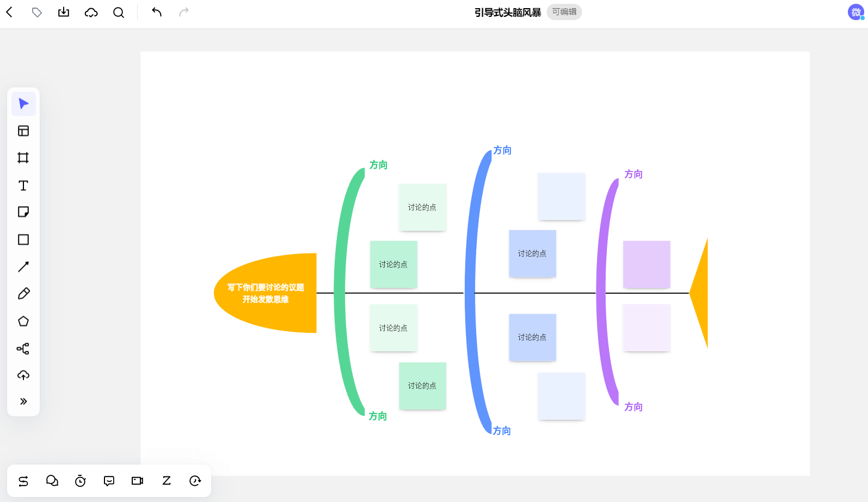Screen dimensions: 868x502
Task: Select the purple sticky note above the spine
Action: (x=647, y=264)
